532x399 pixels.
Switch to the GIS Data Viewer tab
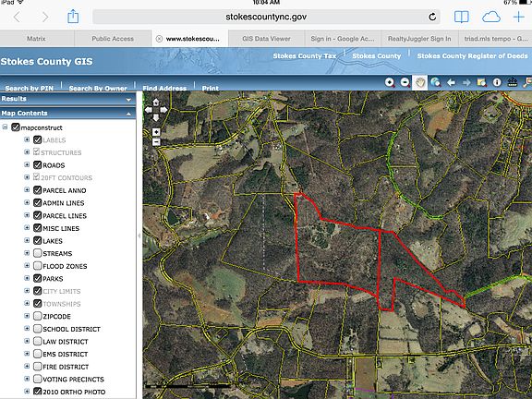pyautogui.click(x=266, y=39)
